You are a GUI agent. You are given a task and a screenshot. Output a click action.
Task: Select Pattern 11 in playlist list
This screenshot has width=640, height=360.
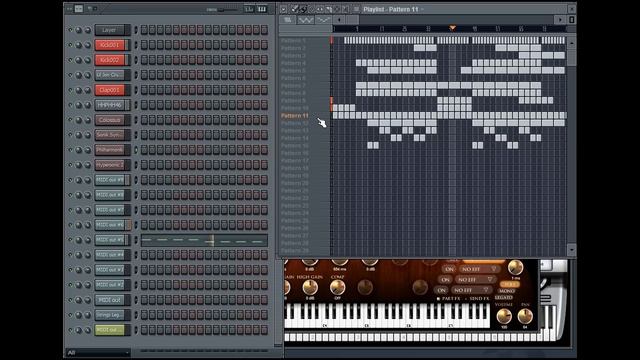click(295, 116)
